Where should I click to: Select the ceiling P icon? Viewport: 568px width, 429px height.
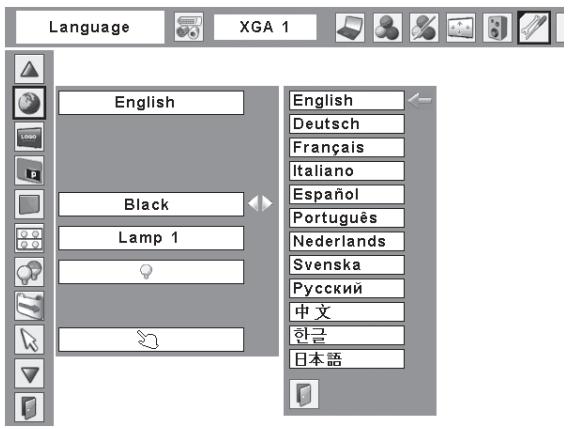point(29,170)
